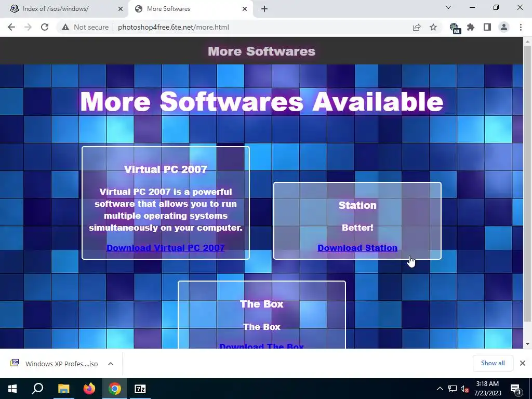Click the muted volume tray icon
532x399 pixels.
[465, 389]
